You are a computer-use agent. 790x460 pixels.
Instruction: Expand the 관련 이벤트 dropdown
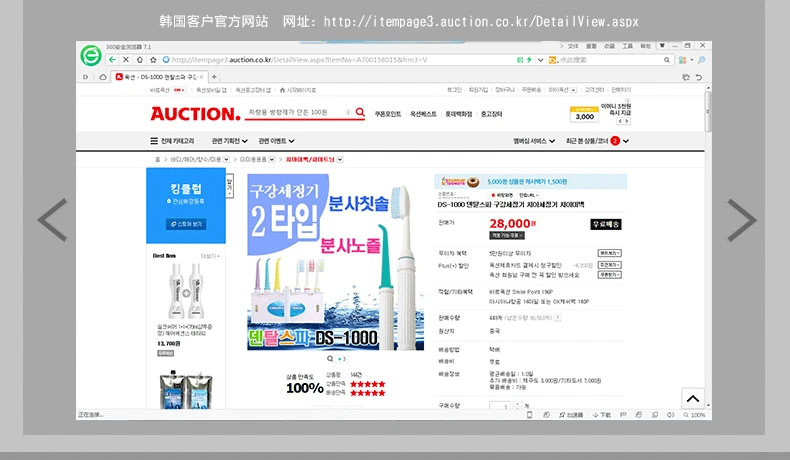[276, 141]
